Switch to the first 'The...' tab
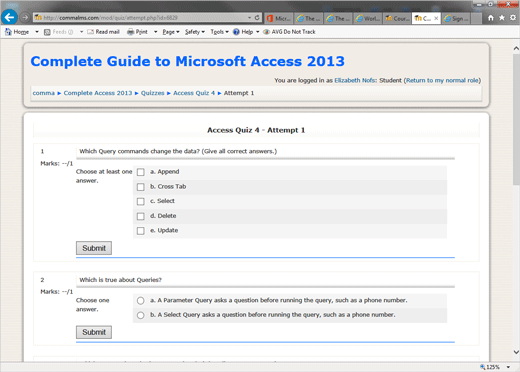 click(x=308, y=18)
